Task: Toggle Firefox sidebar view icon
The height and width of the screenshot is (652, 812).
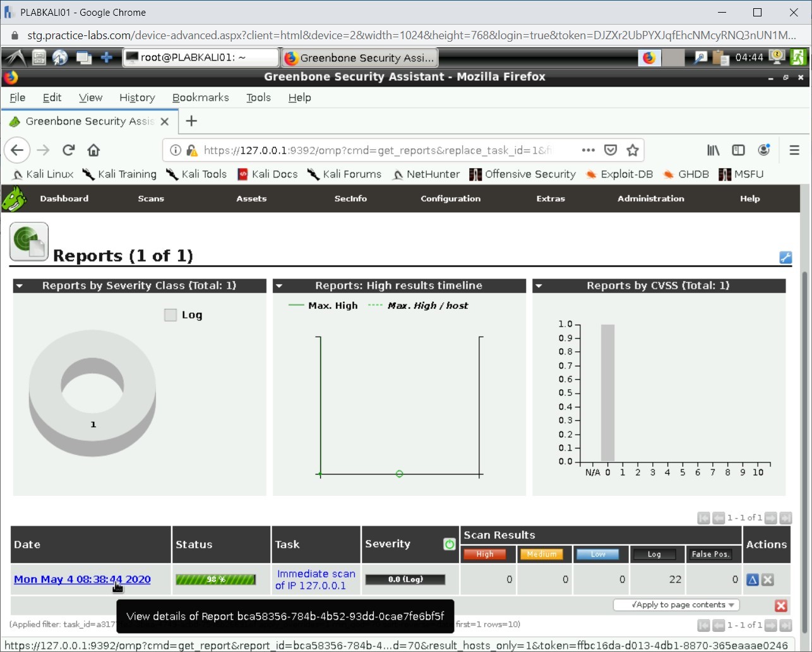Action: click(x=738, y=150)
